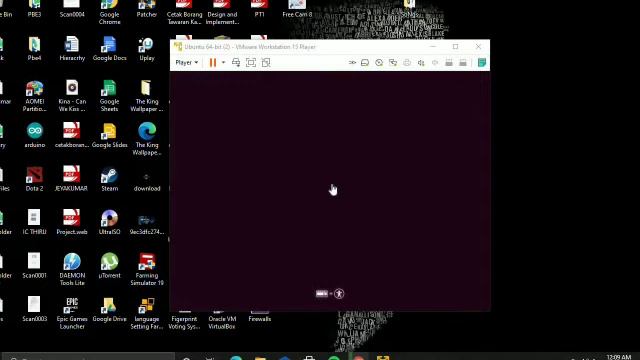Click the keyboard icon on Ubuntu boot screen
640x360 pixels.
pos(322,293)
